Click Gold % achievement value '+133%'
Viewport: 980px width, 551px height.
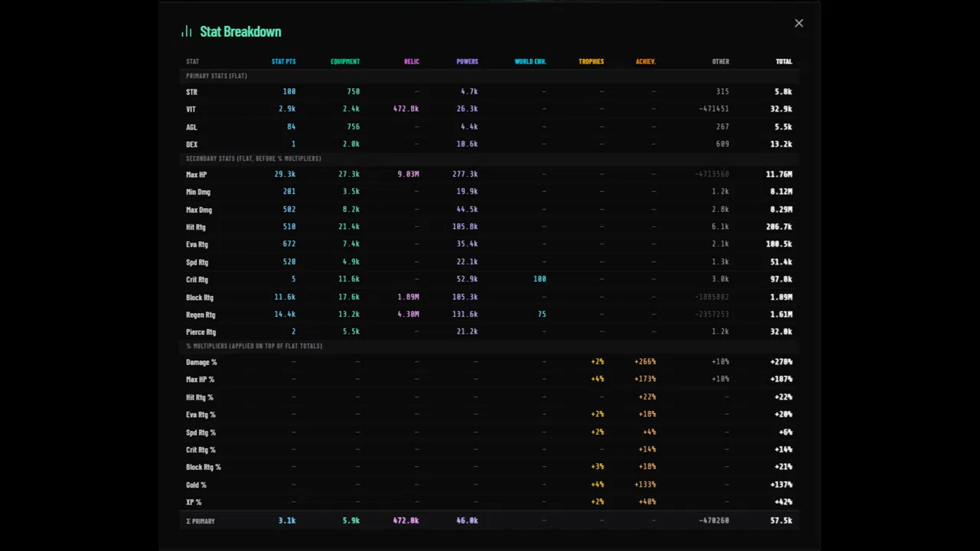tap(645, 484)
